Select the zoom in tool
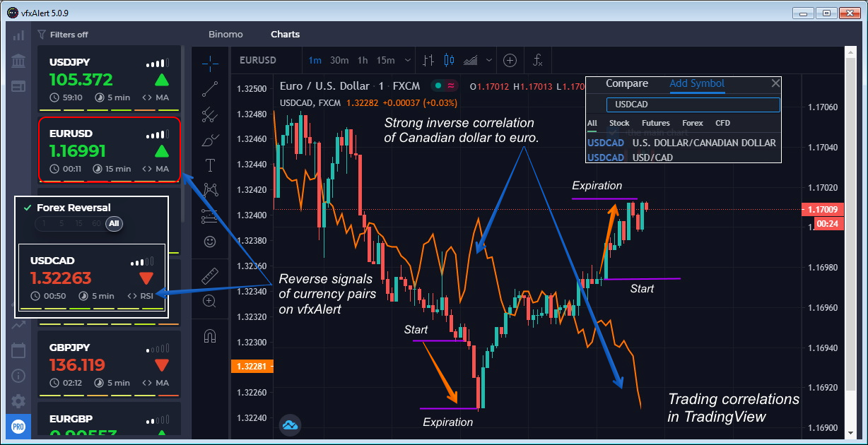 (x=210, y=301)
